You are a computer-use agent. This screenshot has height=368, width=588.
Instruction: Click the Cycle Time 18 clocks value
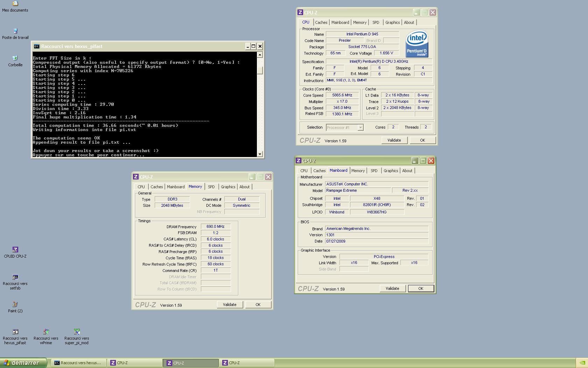point(216,258)
